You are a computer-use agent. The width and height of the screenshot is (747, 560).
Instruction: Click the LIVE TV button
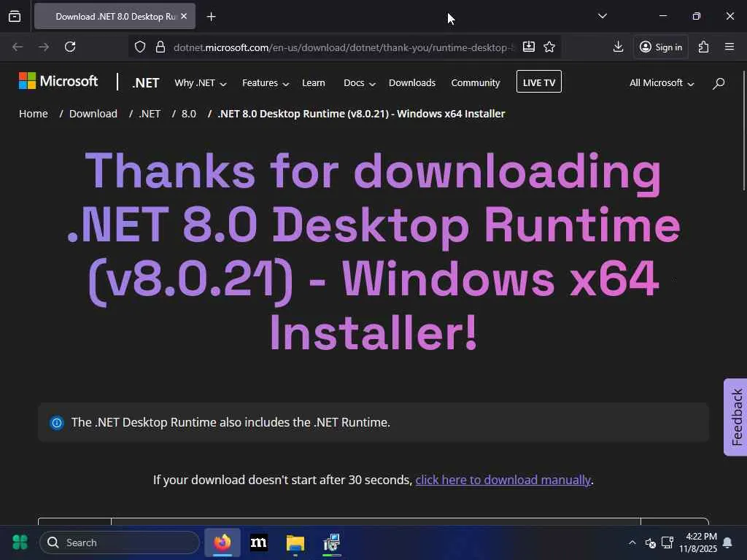539,82
